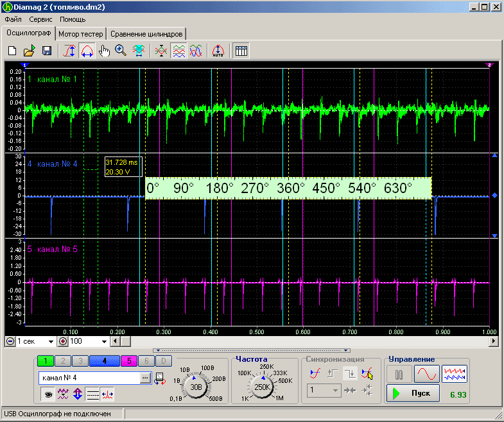Select gray channel 3 button

click(80, 361)
